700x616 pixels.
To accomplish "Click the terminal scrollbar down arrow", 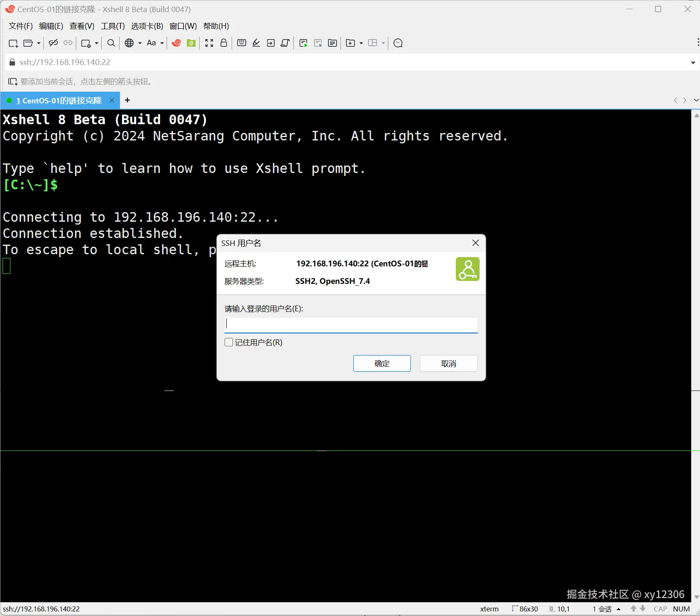I will [696, 597].
